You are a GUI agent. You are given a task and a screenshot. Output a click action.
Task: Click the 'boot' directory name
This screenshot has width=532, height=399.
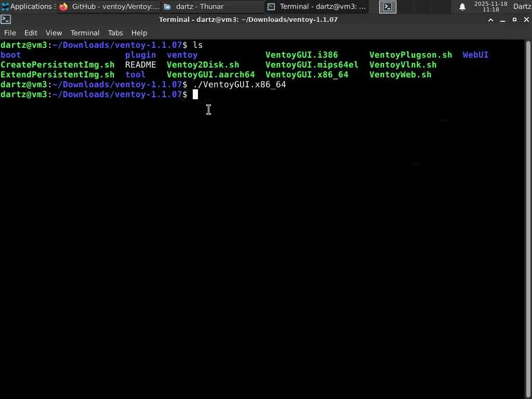pos(11,55)
